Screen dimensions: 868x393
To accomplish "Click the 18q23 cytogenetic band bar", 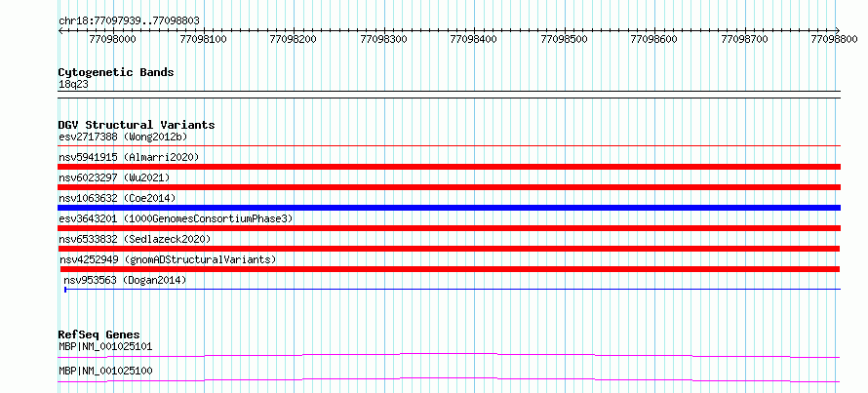I will pyautogui.click(x=449, y=95).
